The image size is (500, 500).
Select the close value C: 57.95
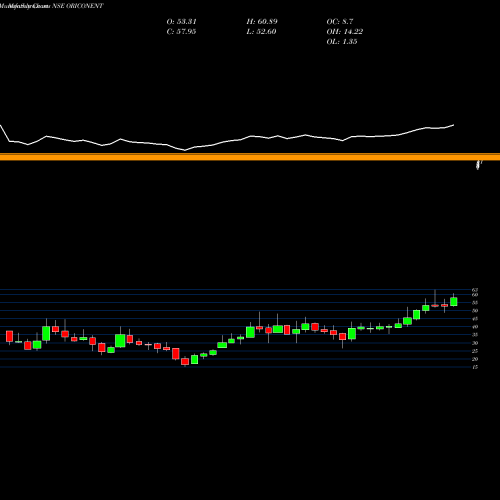pyautogui.click(x=181, y=32)
